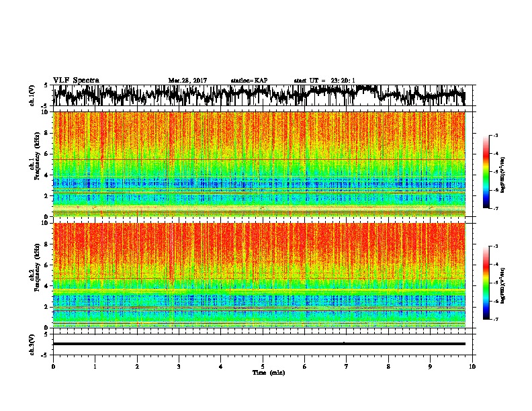This screenshot has width=532, height=411.
Task: Click the ch.1 frequency tick "2"
Action: 47,196
